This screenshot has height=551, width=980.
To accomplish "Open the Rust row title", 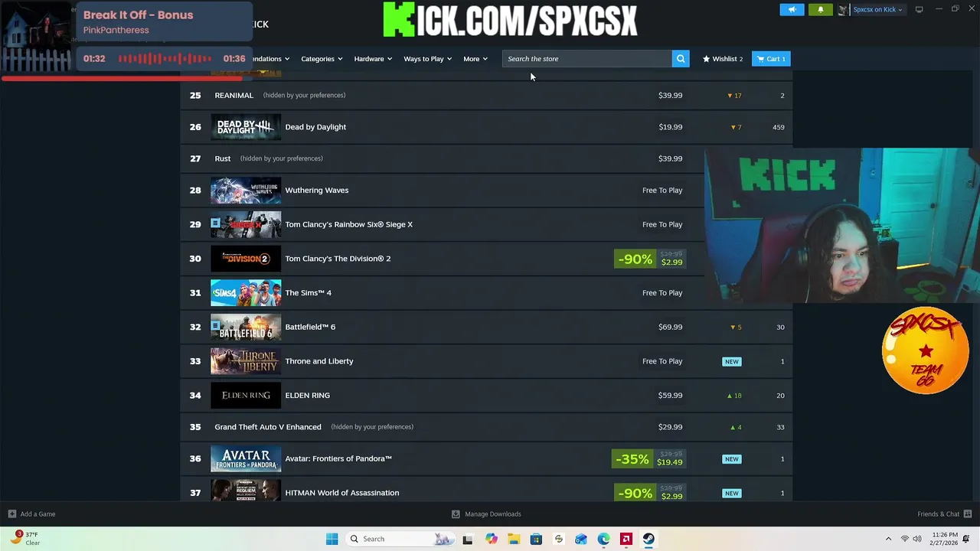I will pos(222,158).
